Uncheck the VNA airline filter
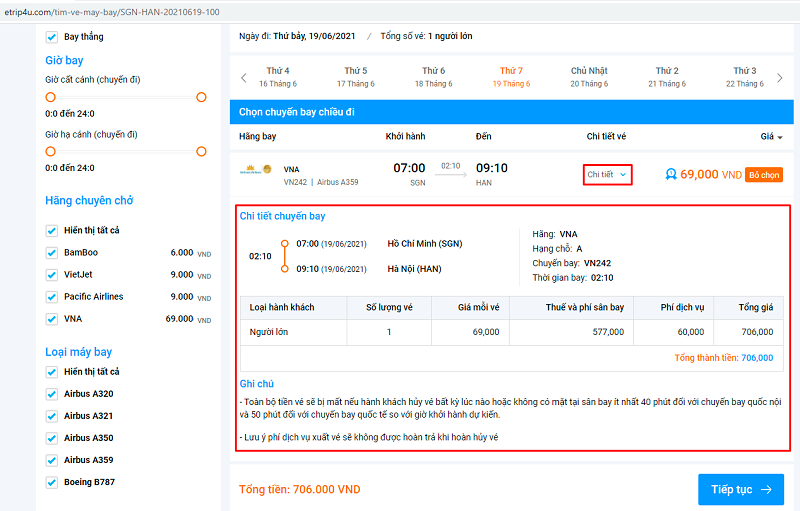This screenshot has height=511, width=800. point(52,319)
